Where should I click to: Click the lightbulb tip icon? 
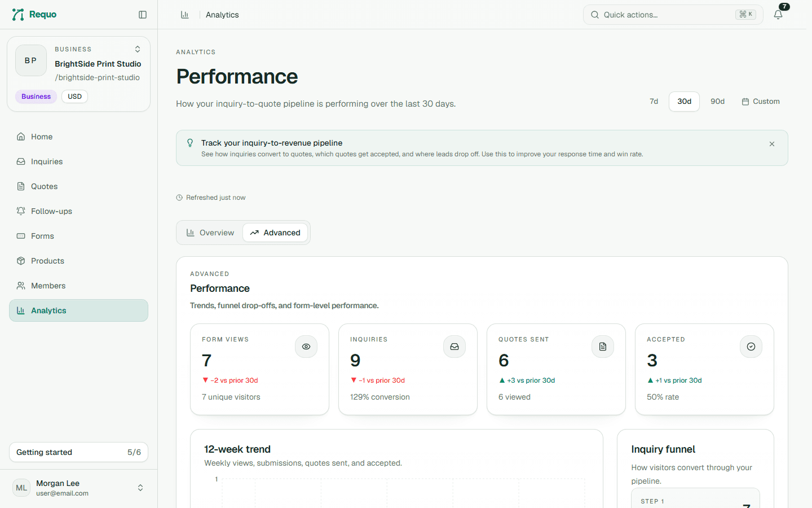click(190, 143)
